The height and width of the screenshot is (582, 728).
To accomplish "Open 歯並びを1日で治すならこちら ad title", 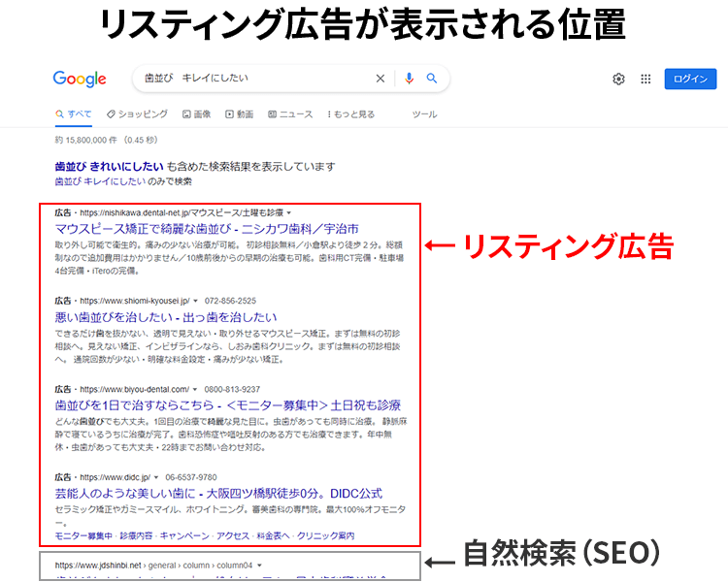I will tap(227, 405).
